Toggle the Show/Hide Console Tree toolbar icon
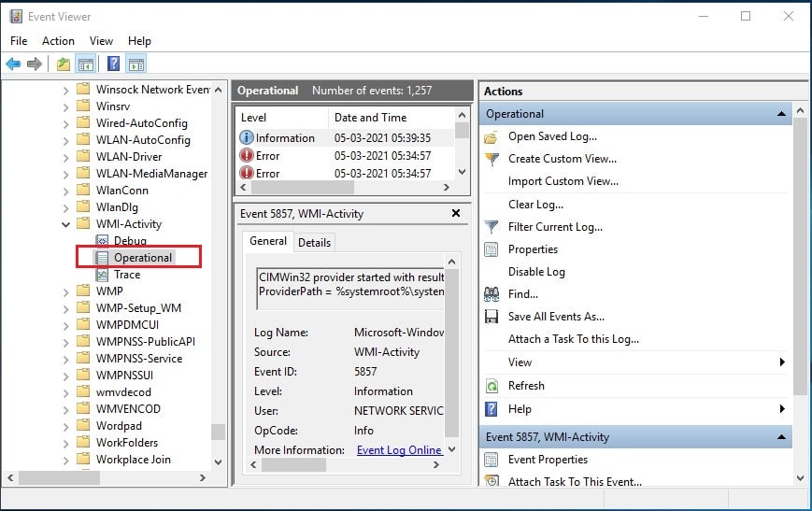The height and width of the screenshot is (511, 812). coord(85,64)
